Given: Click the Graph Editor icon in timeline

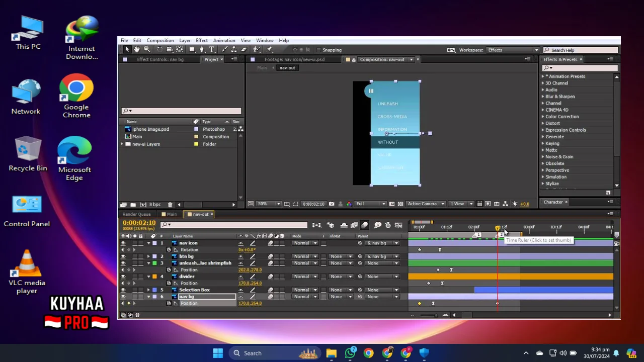Looking at the screenshot, I should 398,225.
